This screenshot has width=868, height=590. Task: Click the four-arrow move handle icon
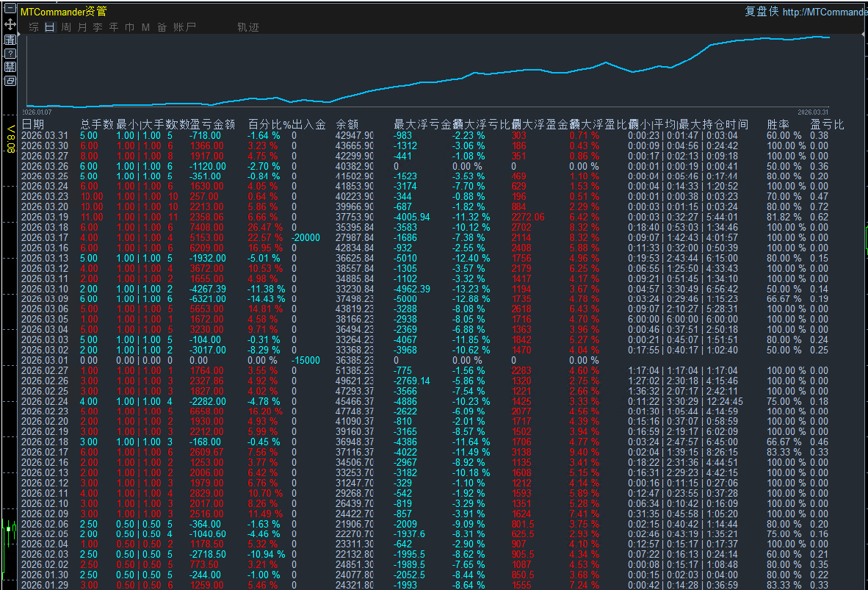(x=10, y=26)
